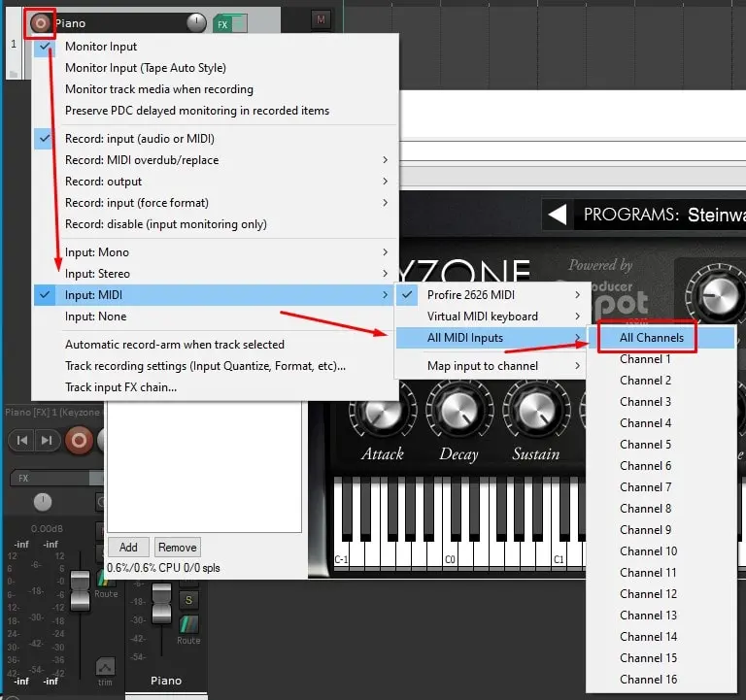Click previous program arrow in Keyzone
The width and height of the screenshot is (746, 700).
coord(558,215)
